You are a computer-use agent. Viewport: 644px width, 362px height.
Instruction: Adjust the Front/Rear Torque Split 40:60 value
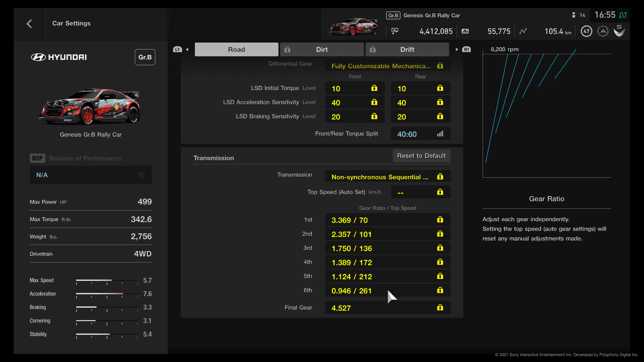(420, 134)
